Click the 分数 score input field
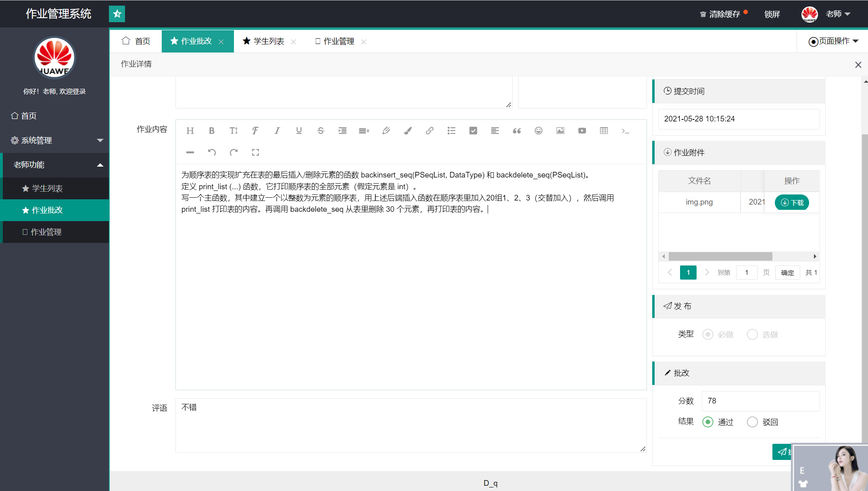868x491 pixels. 760,401
